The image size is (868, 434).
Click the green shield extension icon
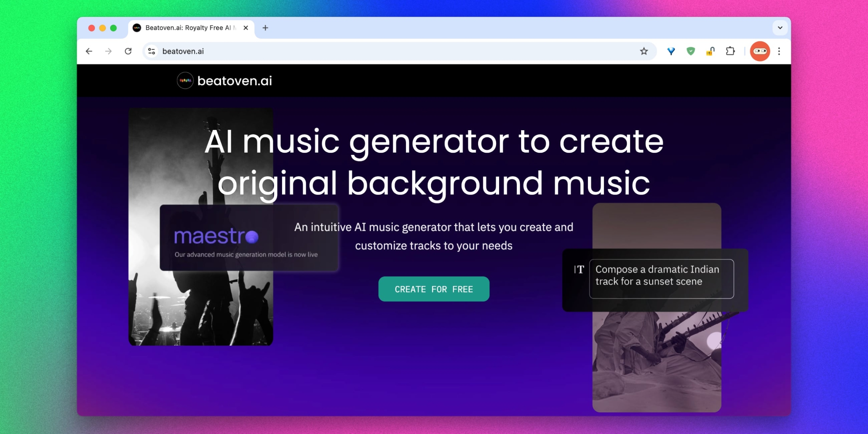(x=691, y=51)
